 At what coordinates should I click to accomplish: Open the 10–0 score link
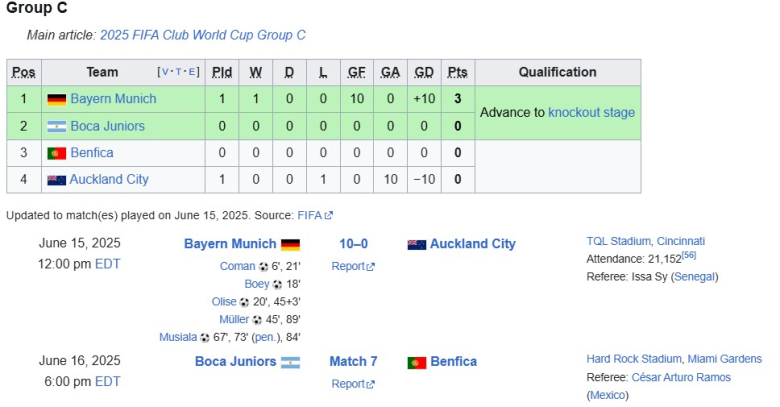[x=354, y=244]
